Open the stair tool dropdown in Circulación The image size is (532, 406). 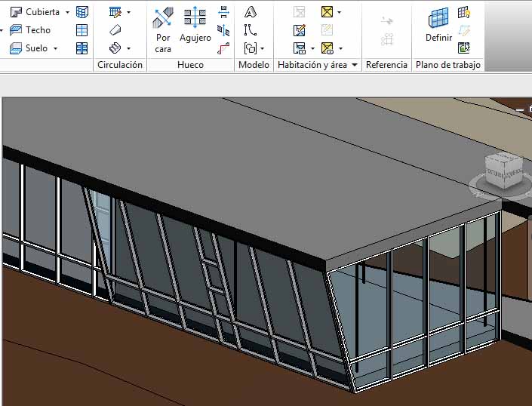pyautogui.click(x=128, y=48)
